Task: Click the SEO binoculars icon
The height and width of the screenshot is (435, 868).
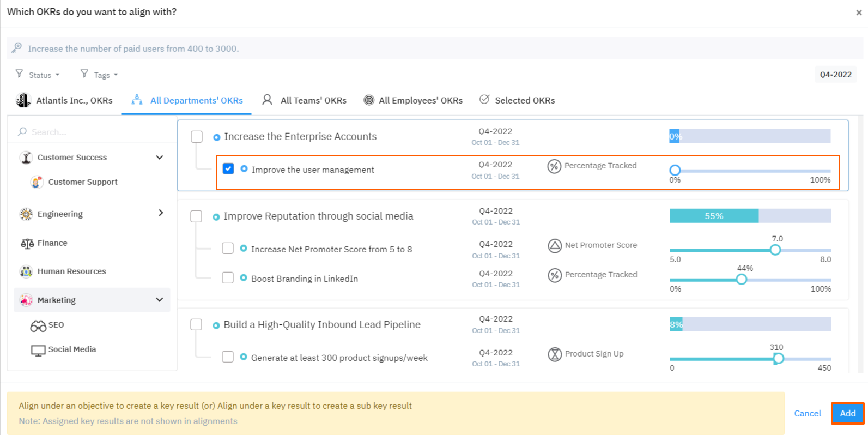Action: tap(38, 325)
